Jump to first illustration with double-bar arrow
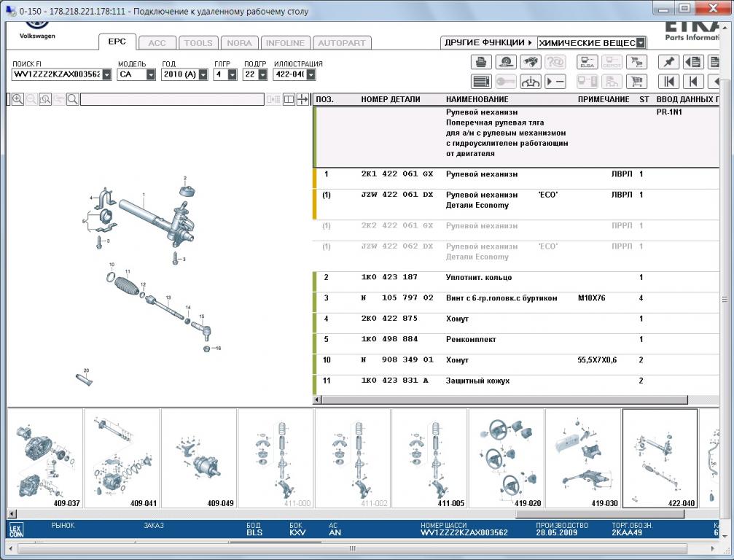Viewport: 734px width, 560px height. [668, 82]
